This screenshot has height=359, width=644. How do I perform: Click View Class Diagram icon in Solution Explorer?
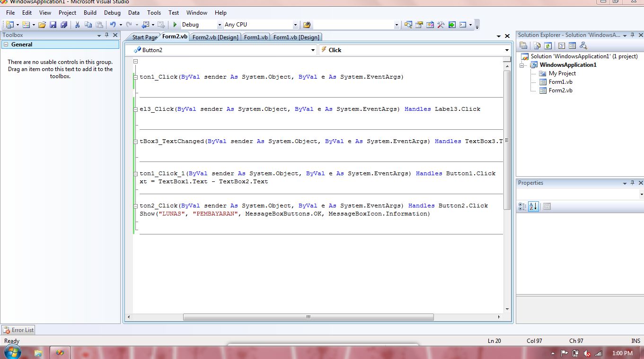pos(583,45)
